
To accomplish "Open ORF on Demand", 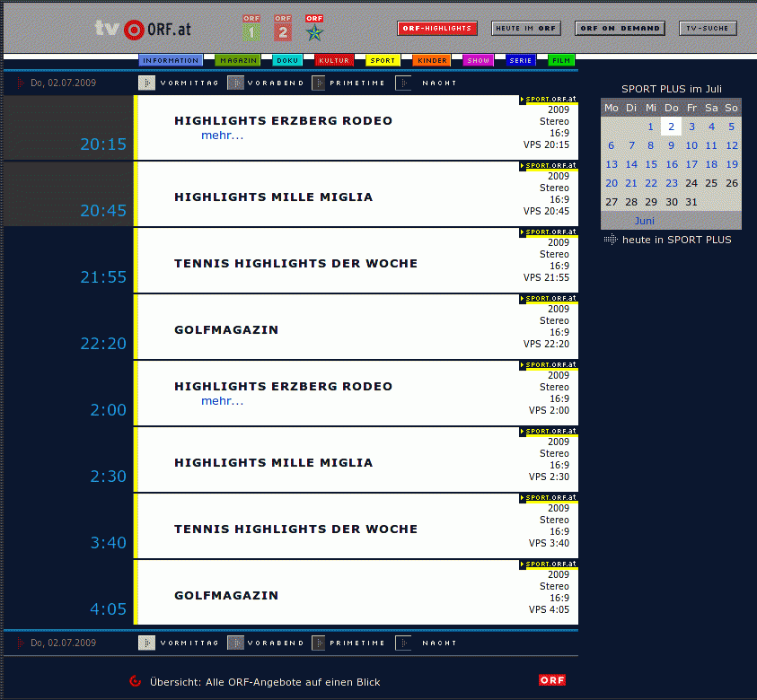I will pos(620,28).
